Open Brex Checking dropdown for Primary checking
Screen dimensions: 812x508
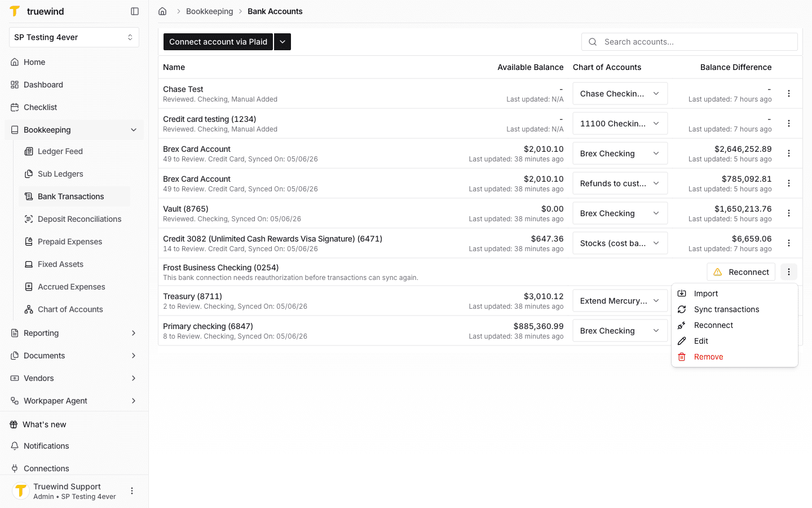click(x=620, y=331)
